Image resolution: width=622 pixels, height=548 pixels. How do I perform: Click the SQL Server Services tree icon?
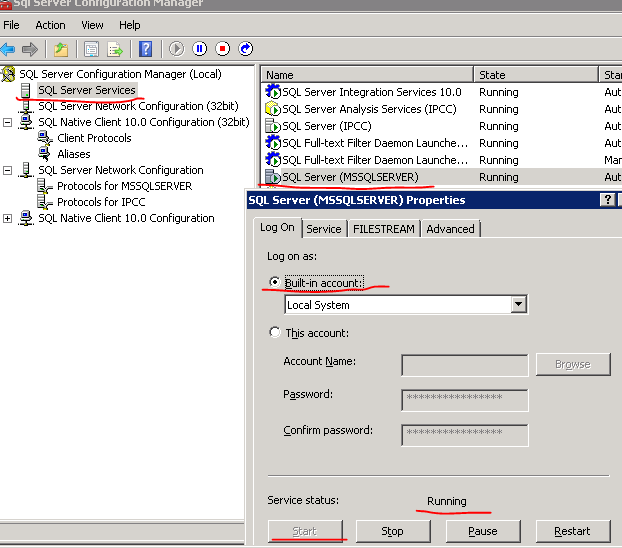25,90
